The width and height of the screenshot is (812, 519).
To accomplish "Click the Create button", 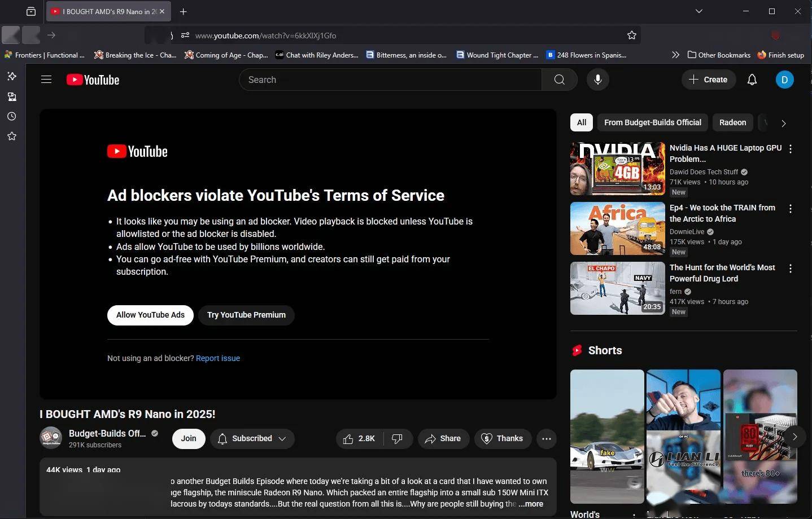I will click(708, 80).
